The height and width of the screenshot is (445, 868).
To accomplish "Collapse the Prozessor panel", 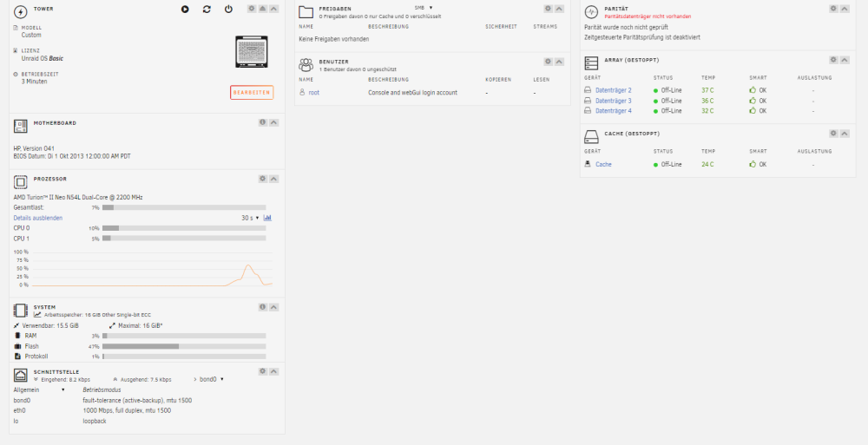I will 274,179.
